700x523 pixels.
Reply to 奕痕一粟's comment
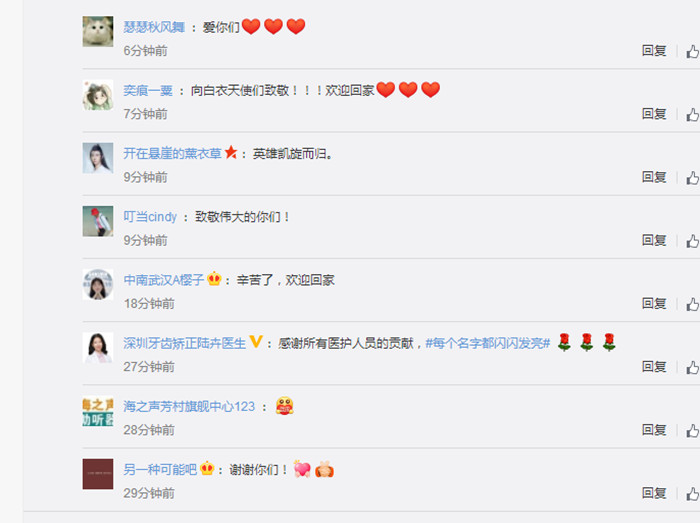click(x=654, y=114)
